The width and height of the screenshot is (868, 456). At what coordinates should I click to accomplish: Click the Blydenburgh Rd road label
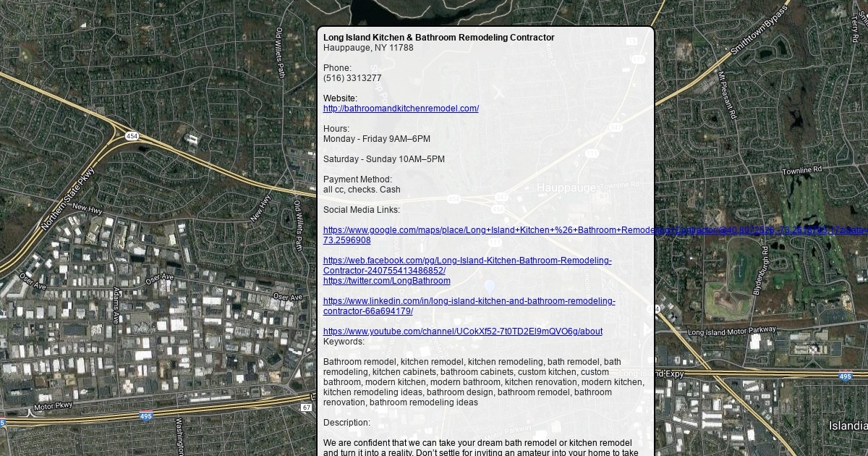[x=762, y=270]
